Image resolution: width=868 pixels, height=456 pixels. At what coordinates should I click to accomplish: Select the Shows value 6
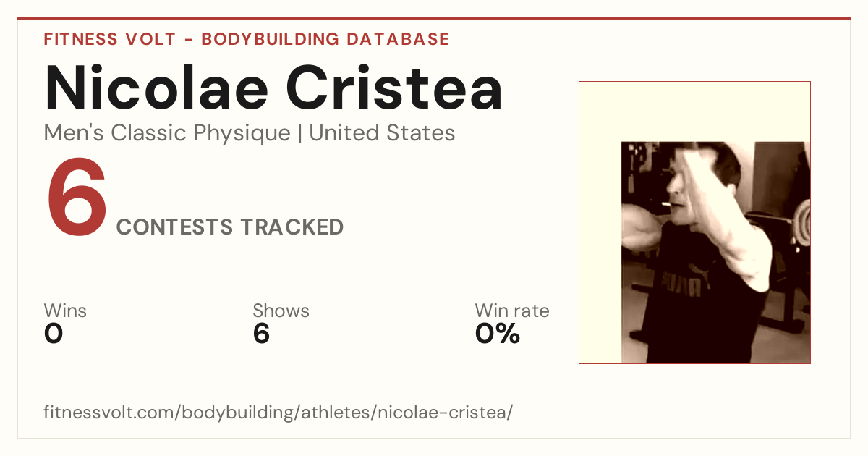pos(261,334)
